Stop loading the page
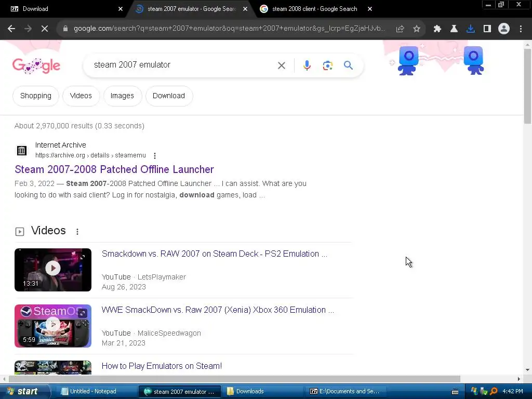Screen dimensions: 532x399 pos(45,29)
